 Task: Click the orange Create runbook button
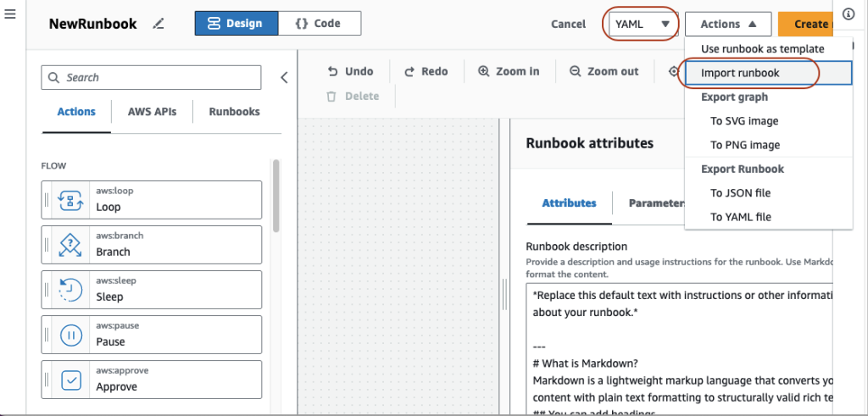[805, 24]
